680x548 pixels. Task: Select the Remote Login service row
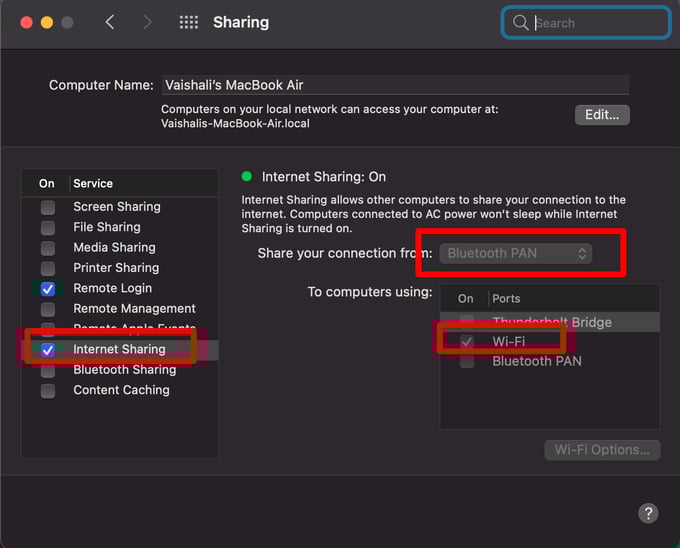point(120,288)
